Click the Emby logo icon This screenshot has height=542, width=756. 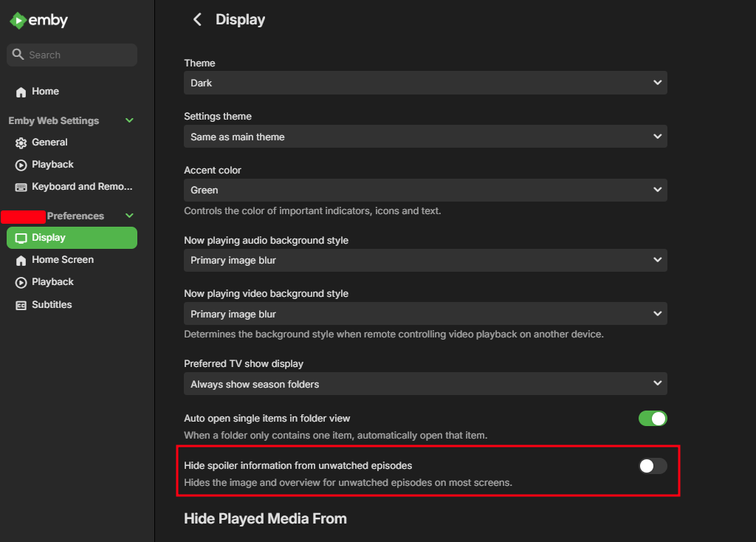coord(18,21)
